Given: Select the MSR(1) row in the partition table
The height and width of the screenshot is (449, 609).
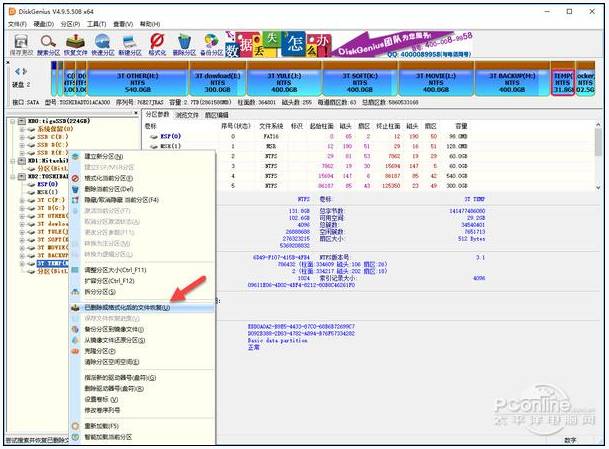Looking at the screenshot, I should [307, 146].
